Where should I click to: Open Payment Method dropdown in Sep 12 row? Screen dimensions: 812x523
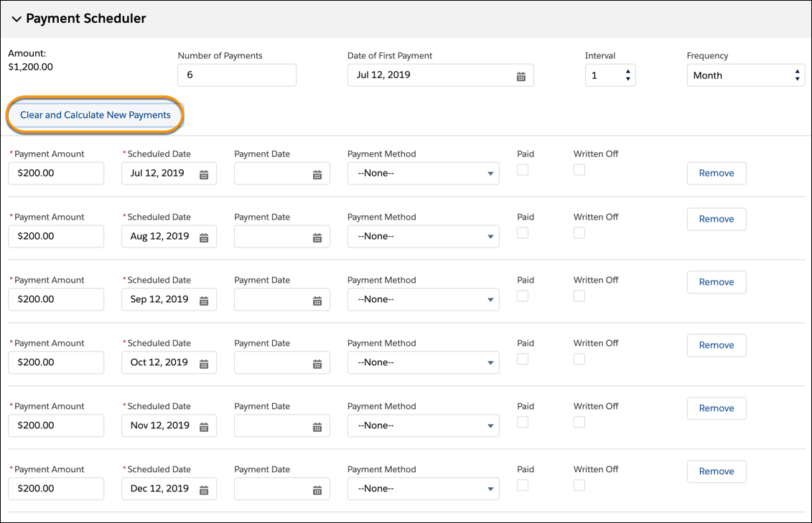click(x=423, y=299)
